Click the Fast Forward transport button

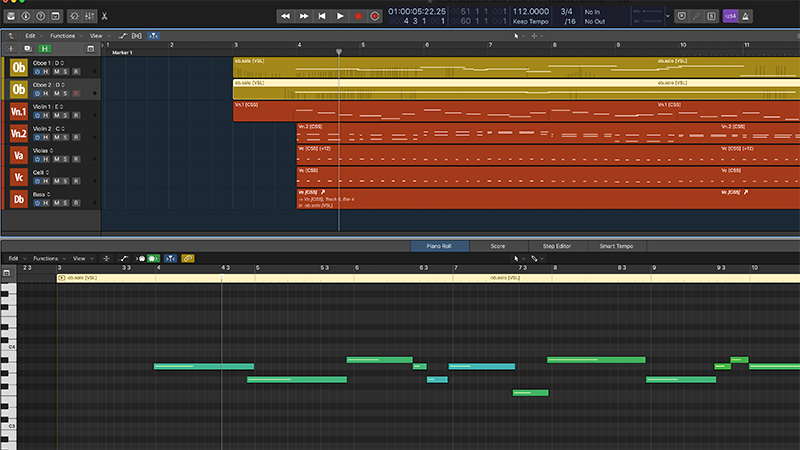[x=304, y=16]
